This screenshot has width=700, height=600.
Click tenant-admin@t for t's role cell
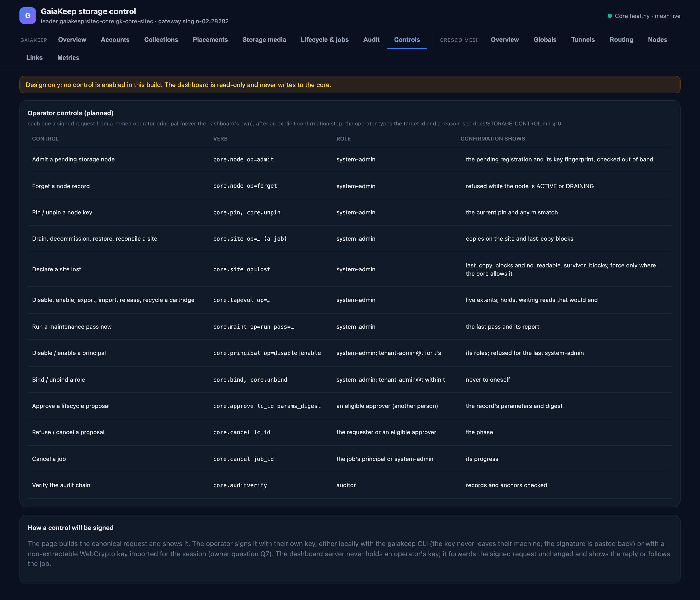point(388,353)
